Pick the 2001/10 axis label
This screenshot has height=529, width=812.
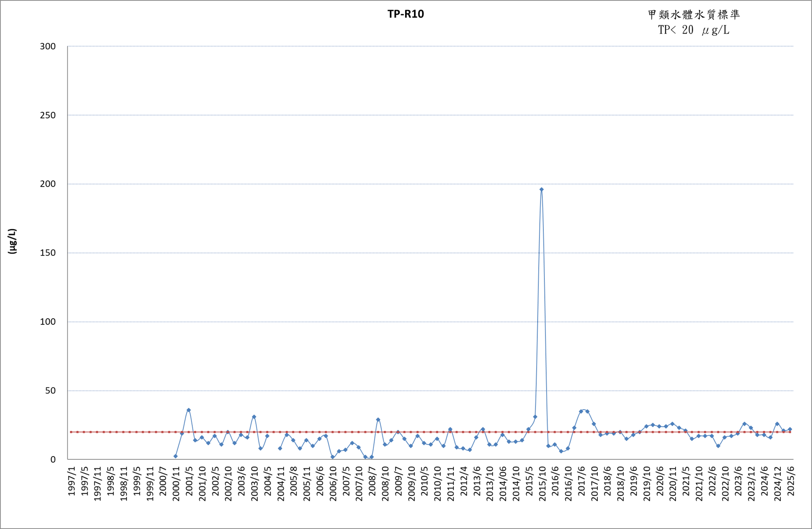point(202,484)
